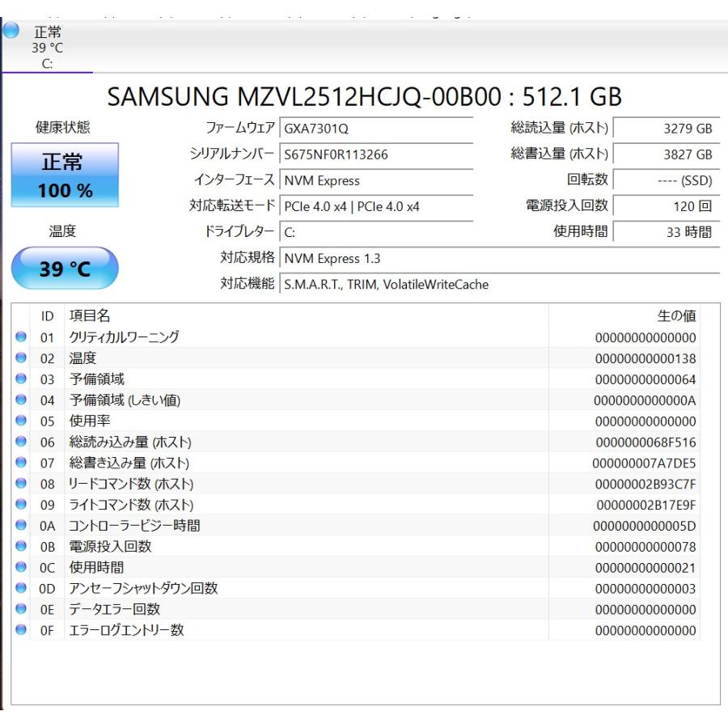Click the serial number field S675NF0R113266
The height and width of the screenshot is (728, 728).
[376, 154]
